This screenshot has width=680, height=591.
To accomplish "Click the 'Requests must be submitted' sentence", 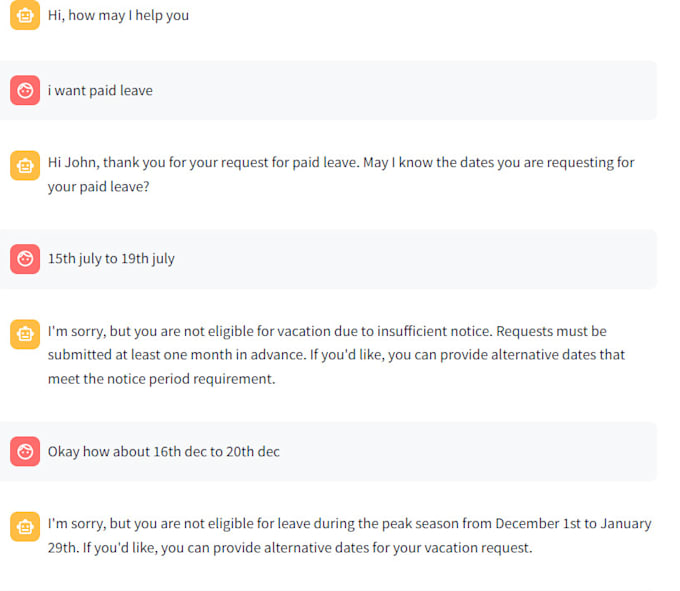I will tap(560, 331).
